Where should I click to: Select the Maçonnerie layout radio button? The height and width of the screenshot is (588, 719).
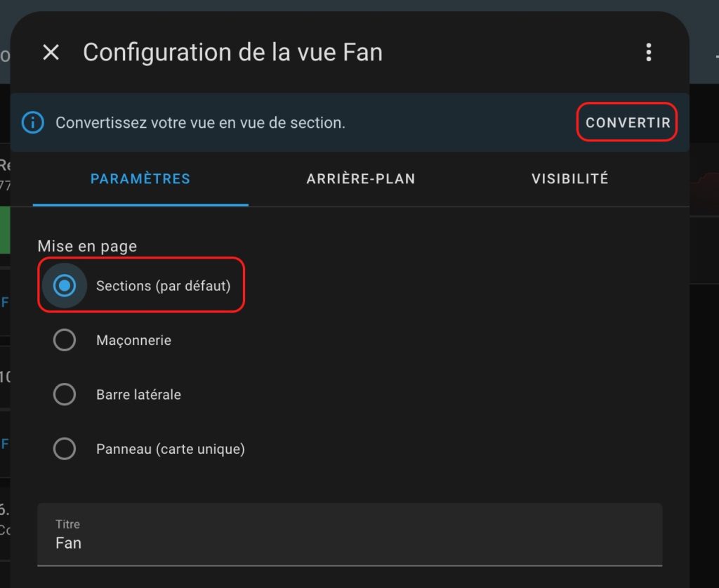pyautogui.click(x=65, y=340)
